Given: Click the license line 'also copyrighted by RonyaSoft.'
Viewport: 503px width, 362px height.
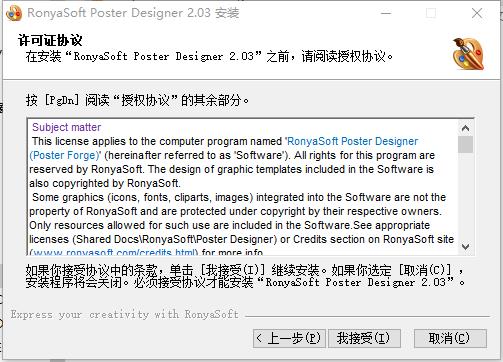Looking at the screenshot, I should tap(105, 183).
